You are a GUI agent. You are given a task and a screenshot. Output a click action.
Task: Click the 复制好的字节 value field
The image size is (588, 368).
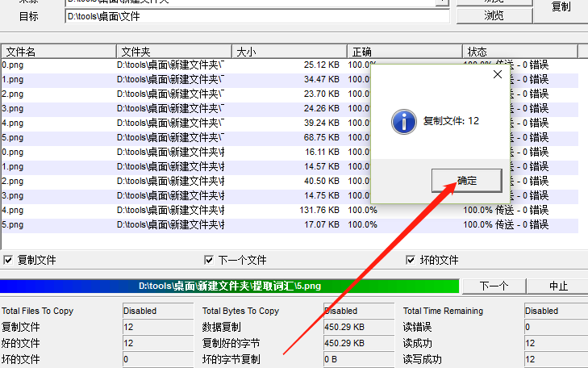coord(359,343)
